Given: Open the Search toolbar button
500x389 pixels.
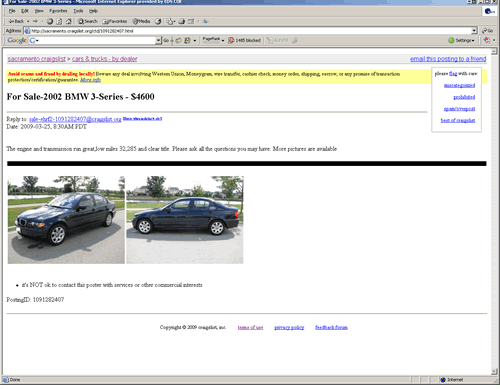Looking at the screenshot, I should (87, 21).
